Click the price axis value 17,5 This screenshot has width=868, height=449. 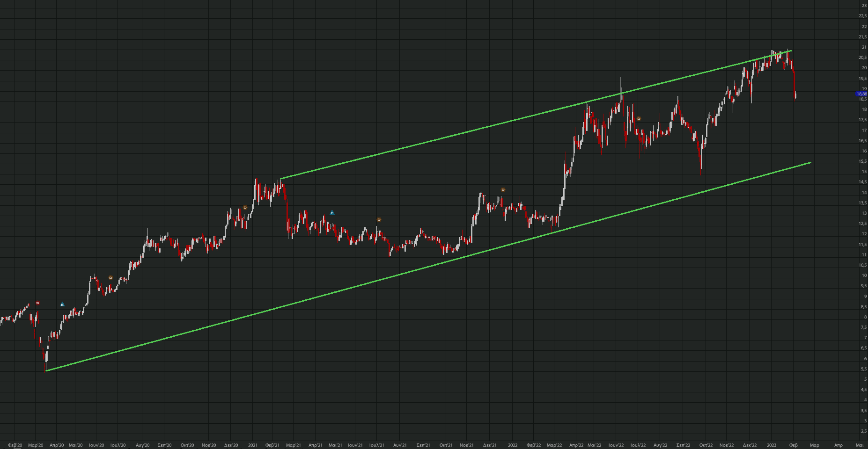[x=863, y=120]
